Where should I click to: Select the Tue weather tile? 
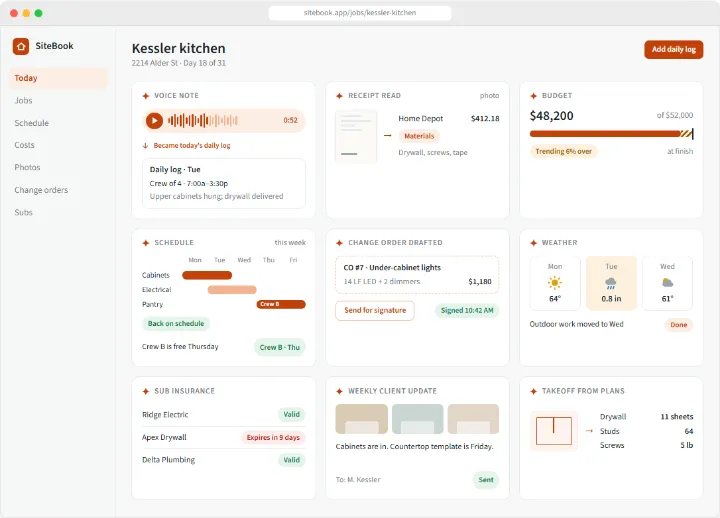(611, 283)
